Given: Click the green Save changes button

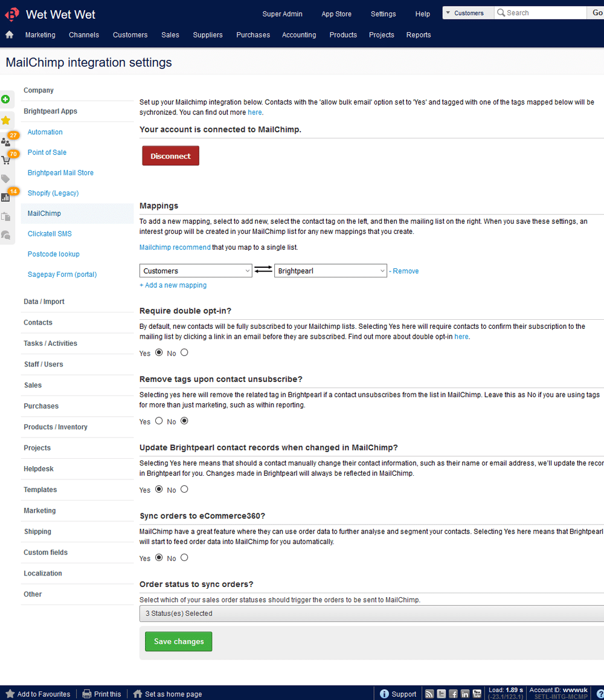Looking at the screenshot, I should 179,641.
